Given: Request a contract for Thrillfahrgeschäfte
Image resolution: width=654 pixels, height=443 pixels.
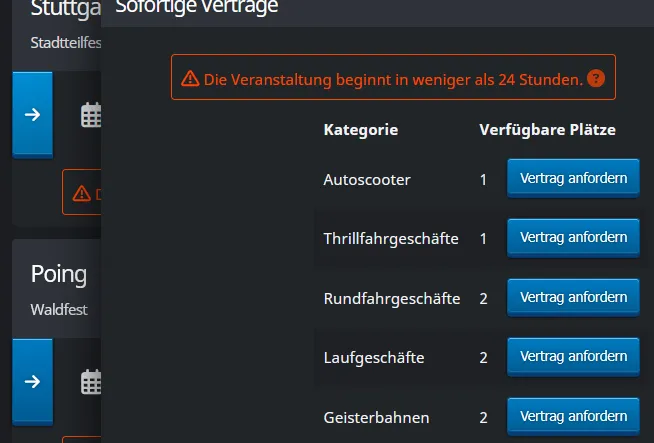Looking at the screenshot, I should [573, 238].
